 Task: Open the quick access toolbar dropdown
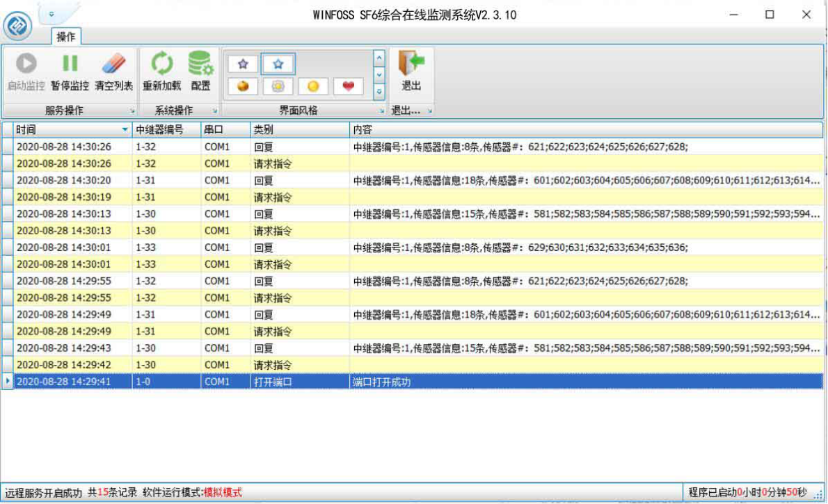click(x=51, y=14)
